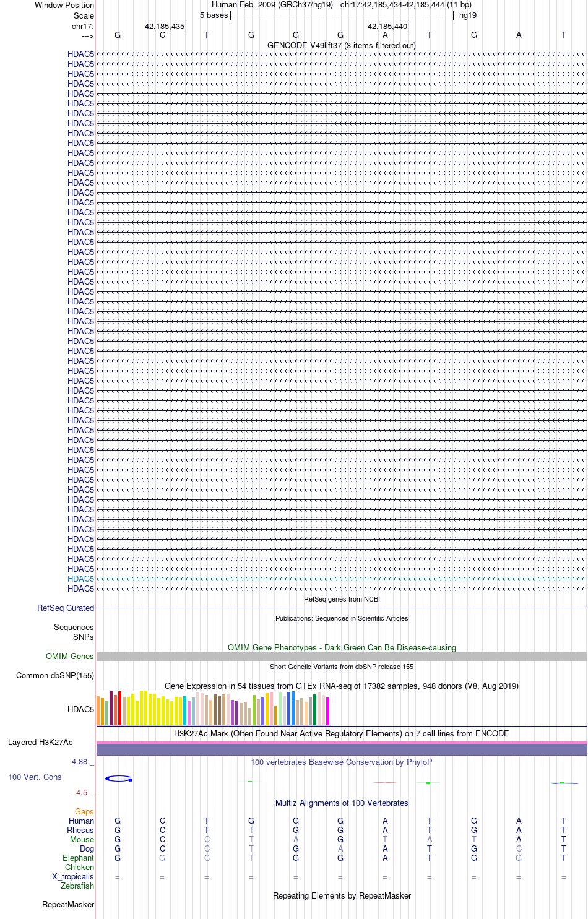The width and height of the screenshot is (588, 919).
Task: Click the -4.5 PhyloP lower scale value
Action: [x=80, y=792]
